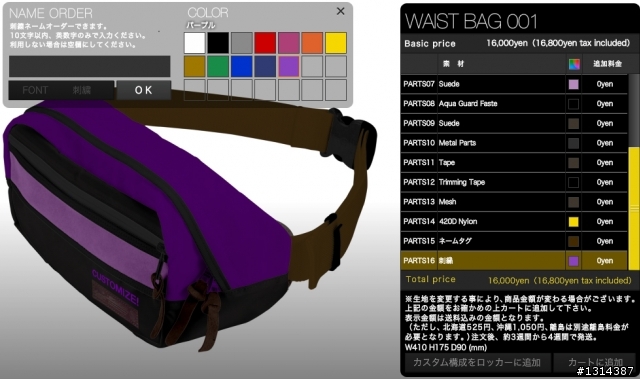Click the color swatch in PARTS12 row

pos(573,182)
